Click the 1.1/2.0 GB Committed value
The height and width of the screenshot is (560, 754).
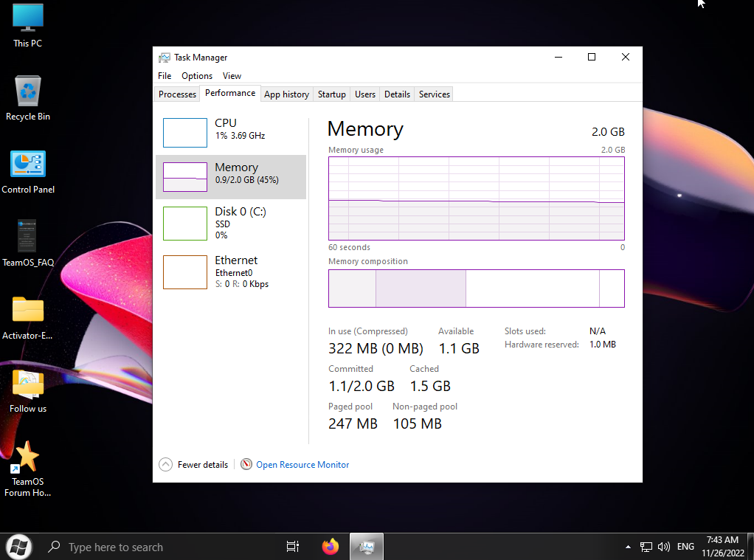pos(361,386)
